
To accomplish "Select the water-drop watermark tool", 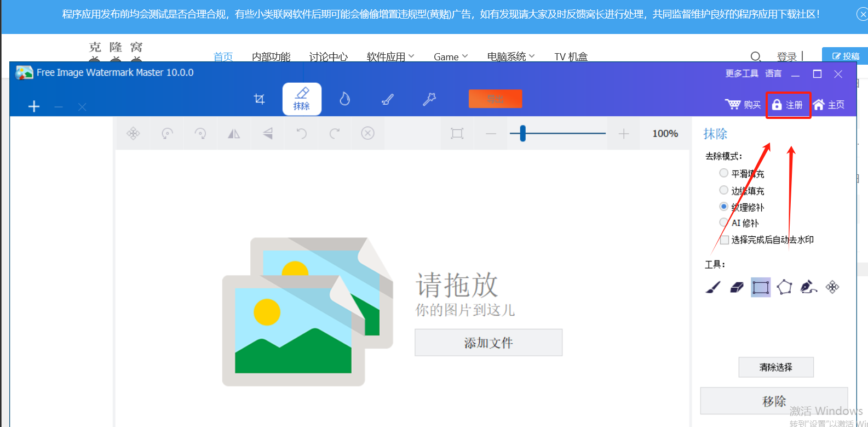I will [x=344, y=99].
